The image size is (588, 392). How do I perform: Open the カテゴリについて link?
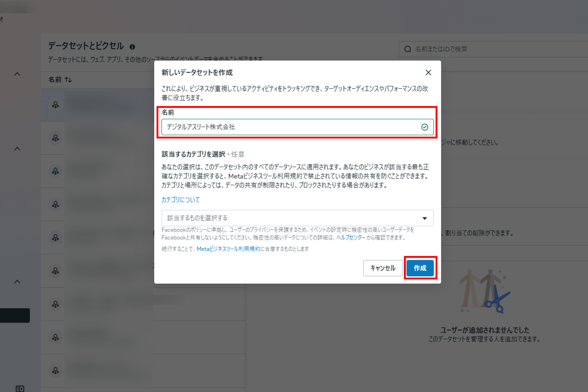pyautogui.click(x=180, y=200)
